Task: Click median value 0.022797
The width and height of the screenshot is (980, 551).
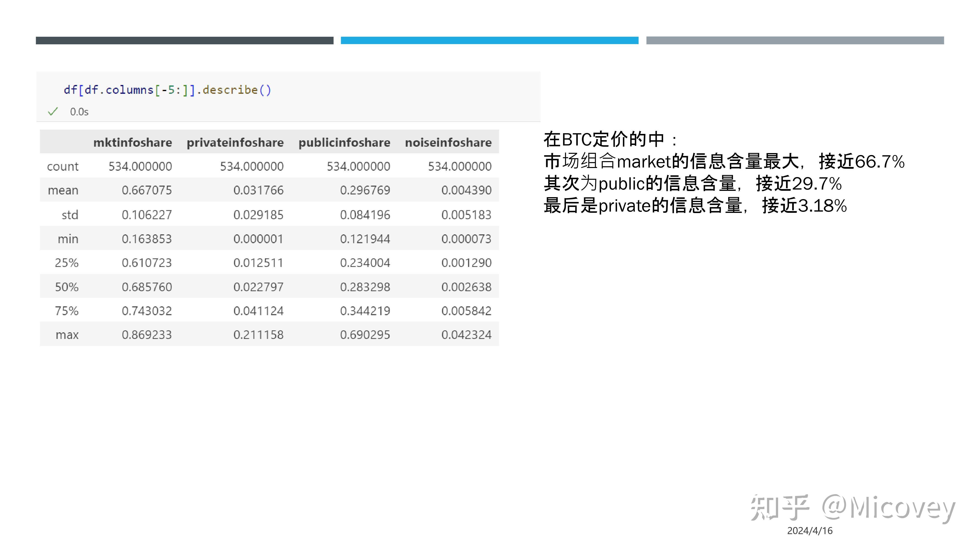Action: (x=258, y=287)
